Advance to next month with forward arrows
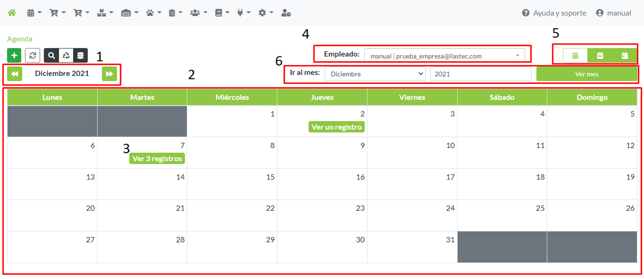Screen dimensions: 644x279 (109, 74)
